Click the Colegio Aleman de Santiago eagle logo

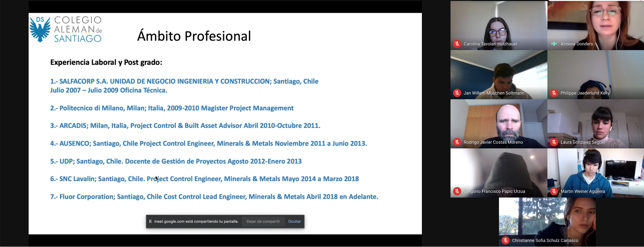pos(40,29)
